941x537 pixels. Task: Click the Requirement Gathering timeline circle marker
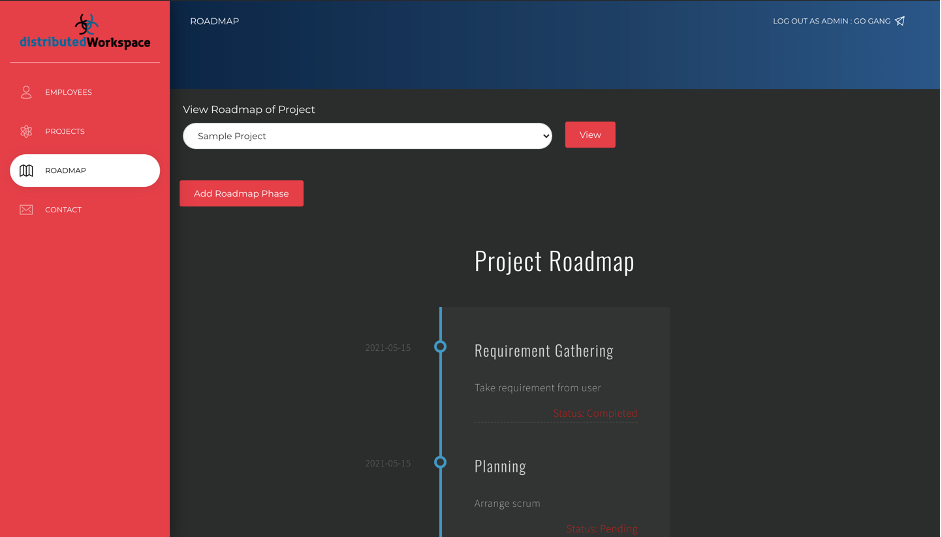[440, 347]
